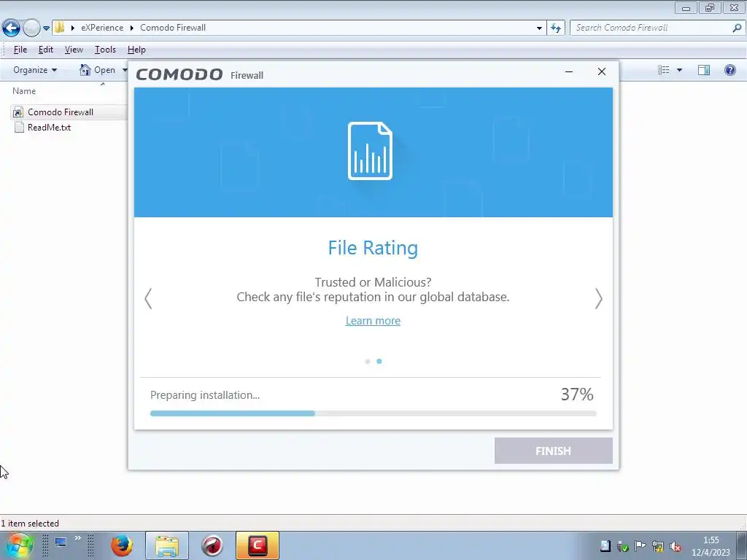Open the View menu
The image size is (747, 560).
[74, 50]
